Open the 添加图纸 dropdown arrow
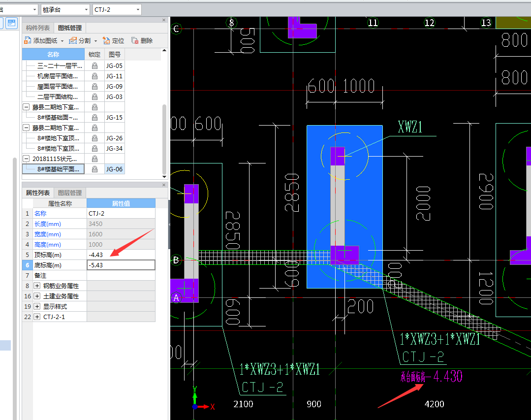This screenshot has height=420, width=531. [62, 41]
